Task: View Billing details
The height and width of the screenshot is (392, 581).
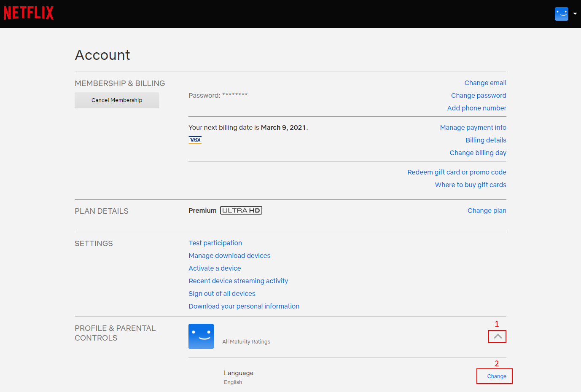Action: point(486,140)
